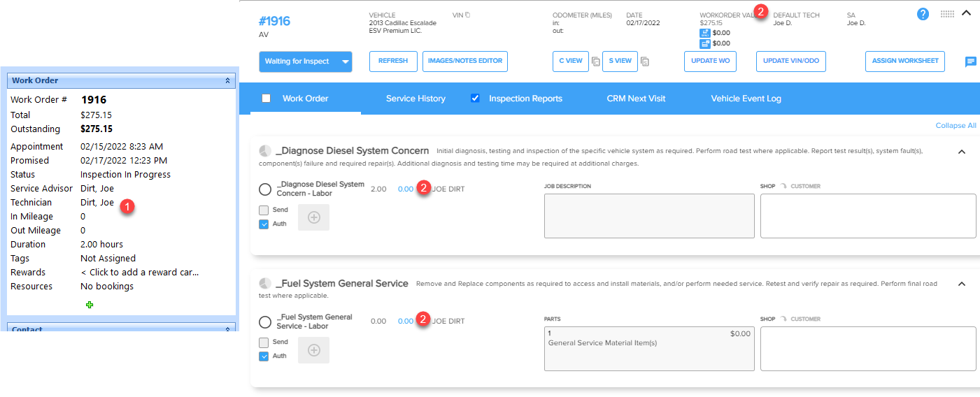Click the green plus icon in Work Order panel
Screen dimensions: 980x397
(90, 305)
